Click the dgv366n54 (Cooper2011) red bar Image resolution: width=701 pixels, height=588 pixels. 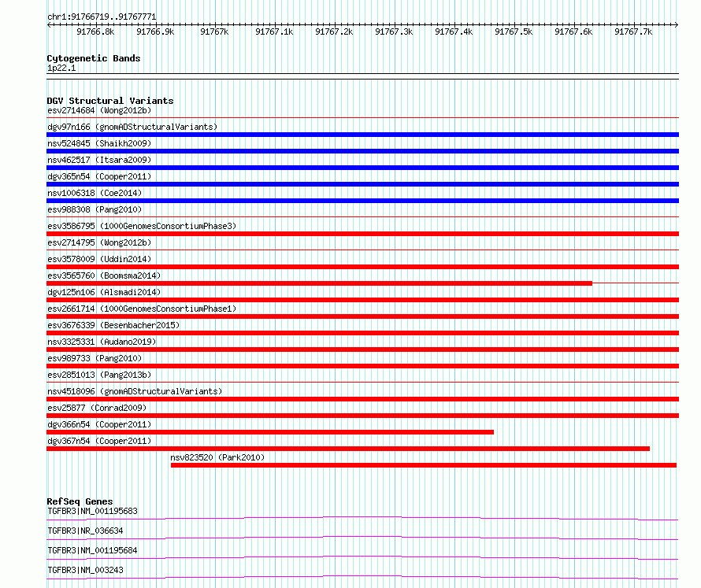click(270, 432)
